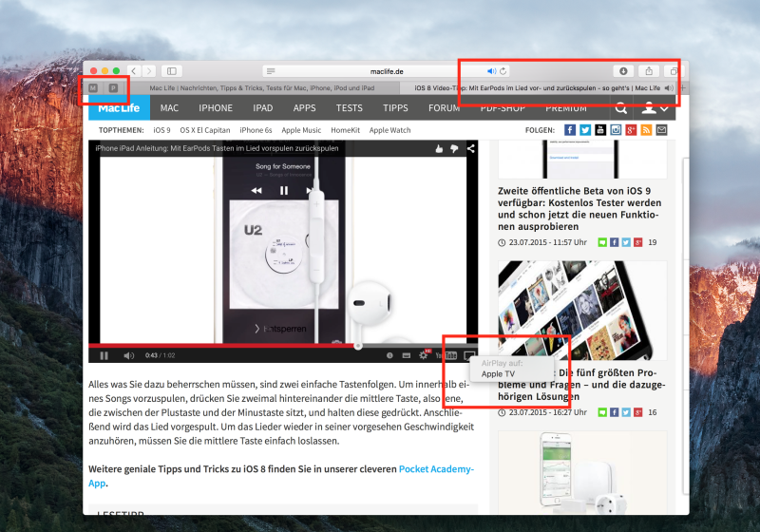The height and width of the screenshot is (532, 760).
Task: Add a new tab with plus button
Action: (683, 87)
